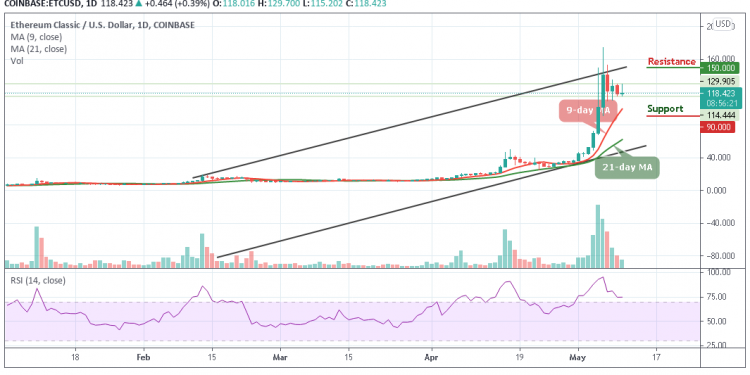Click the Feb date on time axis

pyautogui.click(x=143, y=357)
